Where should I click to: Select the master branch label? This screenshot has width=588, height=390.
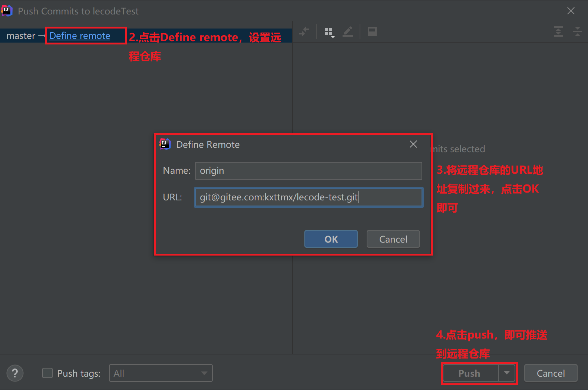pos(21,36)
